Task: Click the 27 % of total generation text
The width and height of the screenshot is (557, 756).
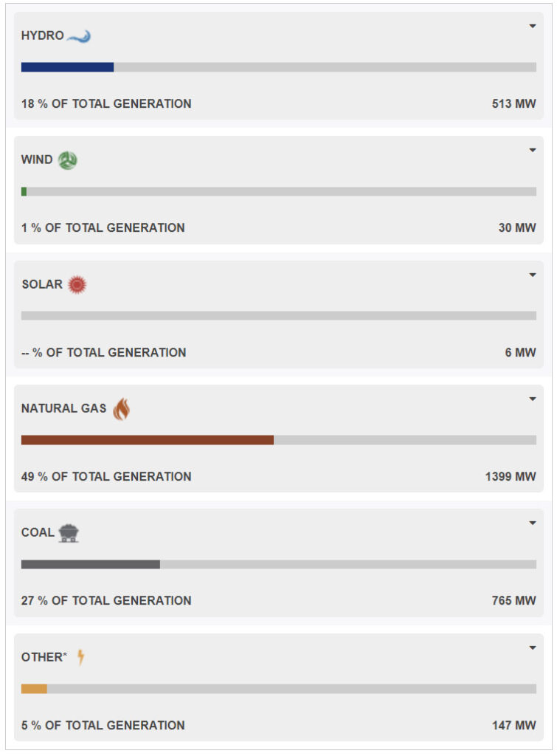Action: (x=106, y=601)
